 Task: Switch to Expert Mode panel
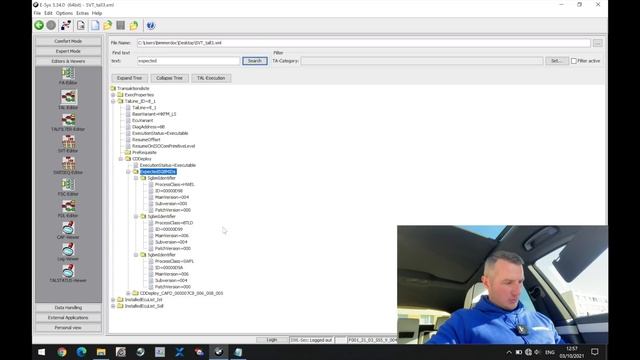pos(68,51)
